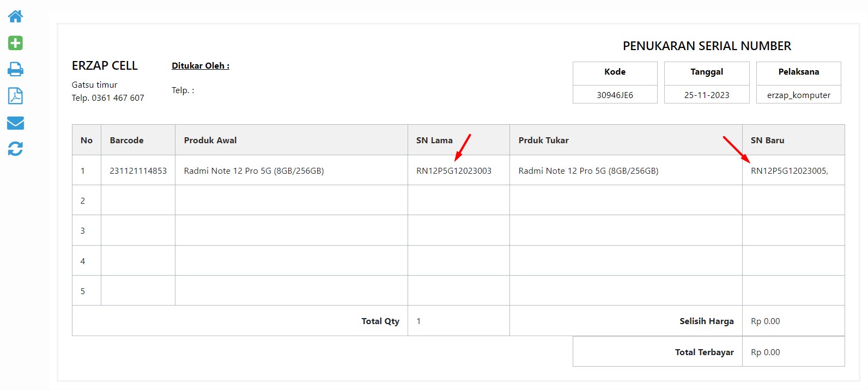
Task: Select barcode '231121114853'
Action: [138, 171]
